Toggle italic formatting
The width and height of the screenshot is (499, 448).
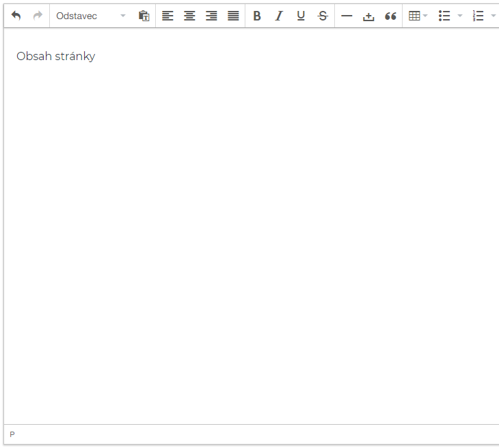pyautogui.click(x=279, y=16)
